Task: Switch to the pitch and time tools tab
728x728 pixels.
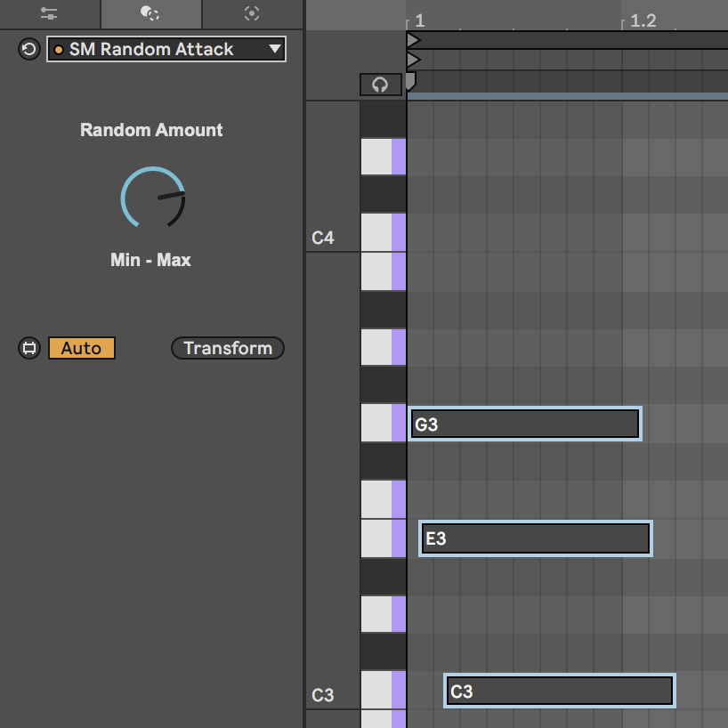Action: tap(150, 13)
